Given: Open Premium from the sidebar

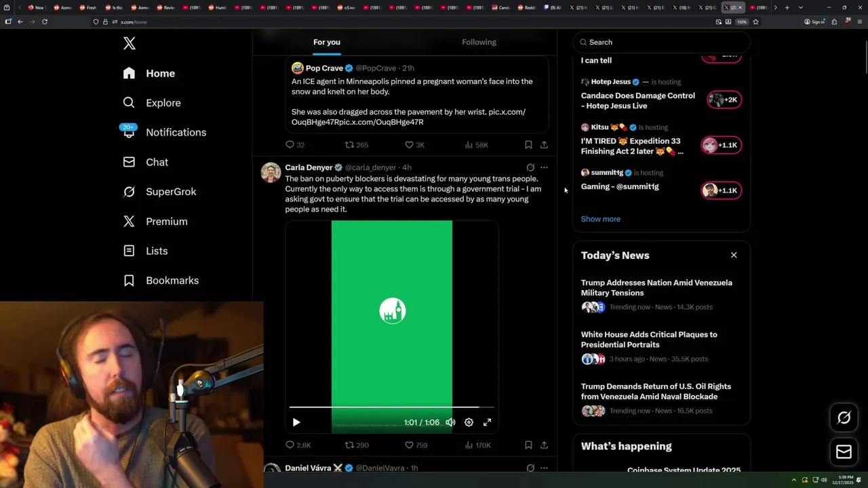Looking at the screenshot, I should pyautogui.click(x=155, y=222).
